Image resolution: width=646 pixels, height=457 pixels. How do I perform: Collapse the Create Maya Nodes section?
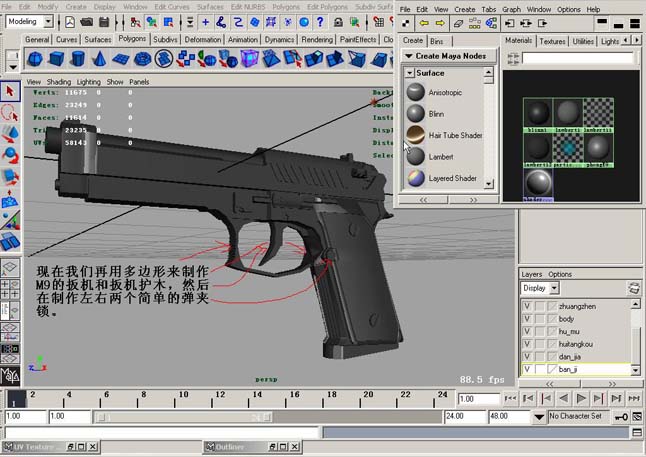point(409,56)
